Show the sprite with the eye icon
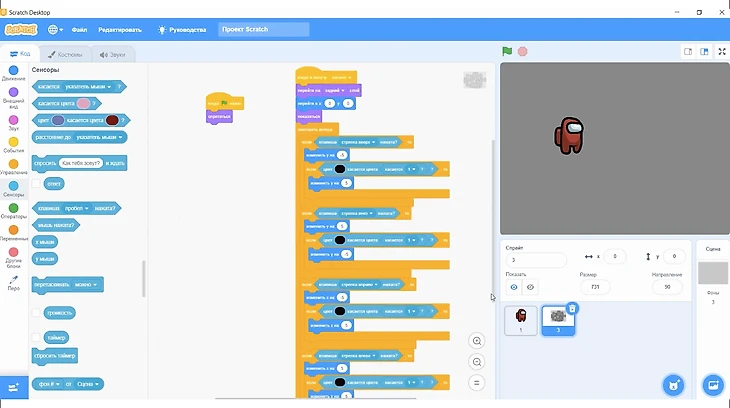 [x=514, y=287]
